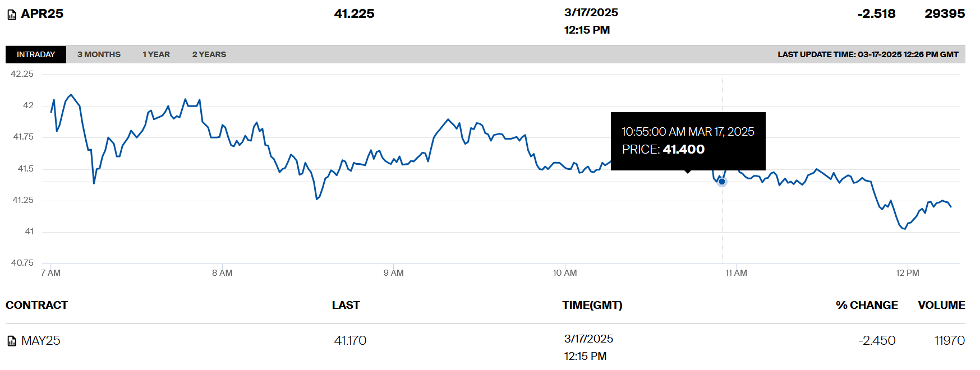Select the INTRADAY tab
The image size is (980, 370).
pyautogui.click(x=36, y=54)
